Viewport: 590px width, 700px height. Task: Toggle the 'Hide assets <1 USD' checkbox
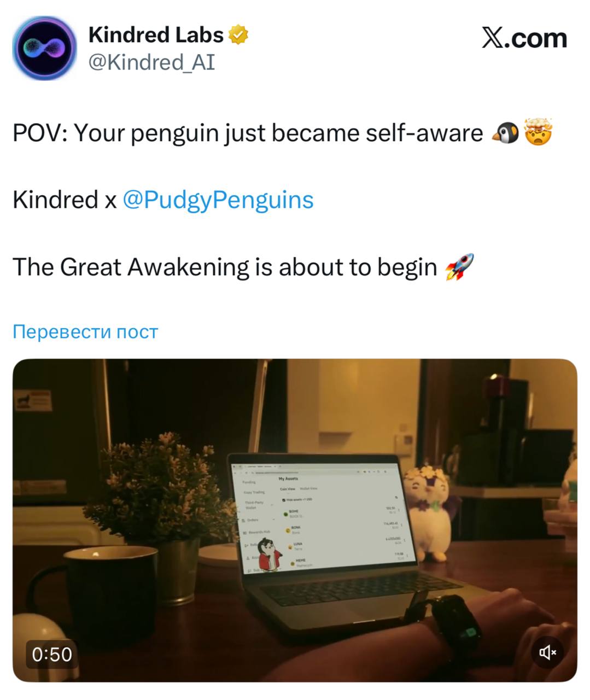coord(283,500)
